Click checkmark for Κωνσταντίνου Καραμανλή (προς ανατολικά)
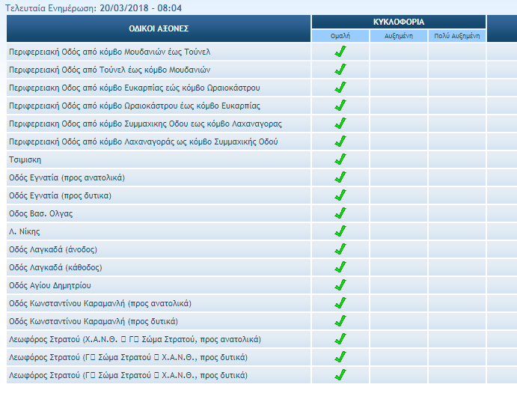517x420 pixels. [340, 303]
